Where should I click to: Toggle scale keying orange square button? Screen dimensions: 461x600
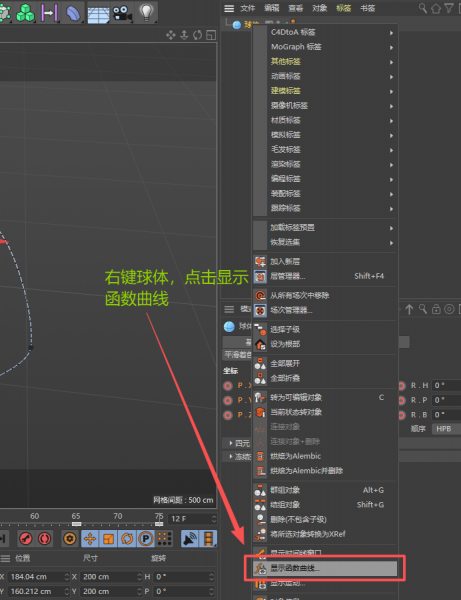point(109,539)
